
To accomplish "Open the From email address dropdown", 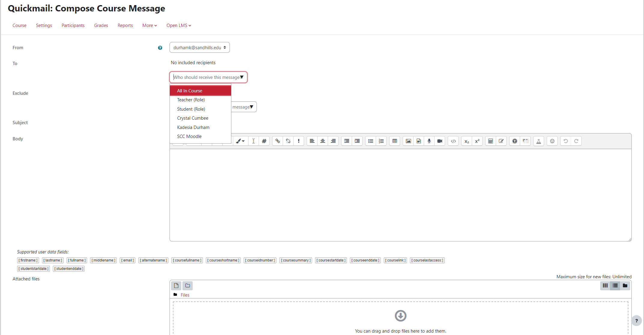I will click(200, 47).
